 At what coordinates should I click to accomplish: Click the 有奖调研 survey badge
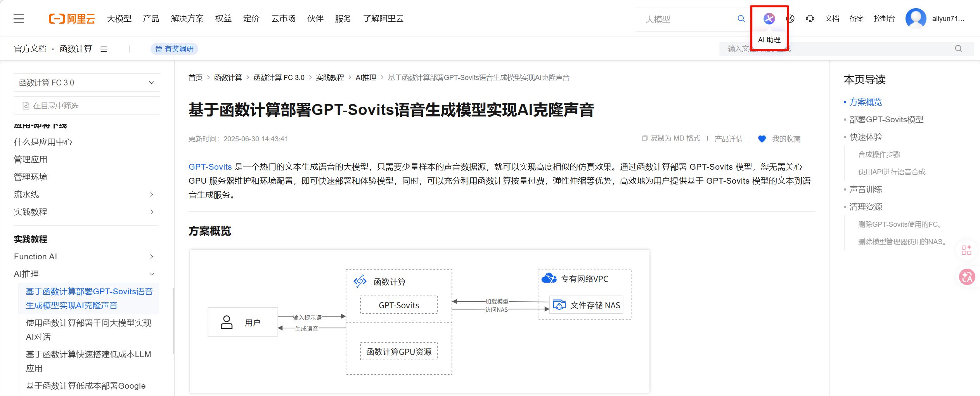tap(174, 49)
